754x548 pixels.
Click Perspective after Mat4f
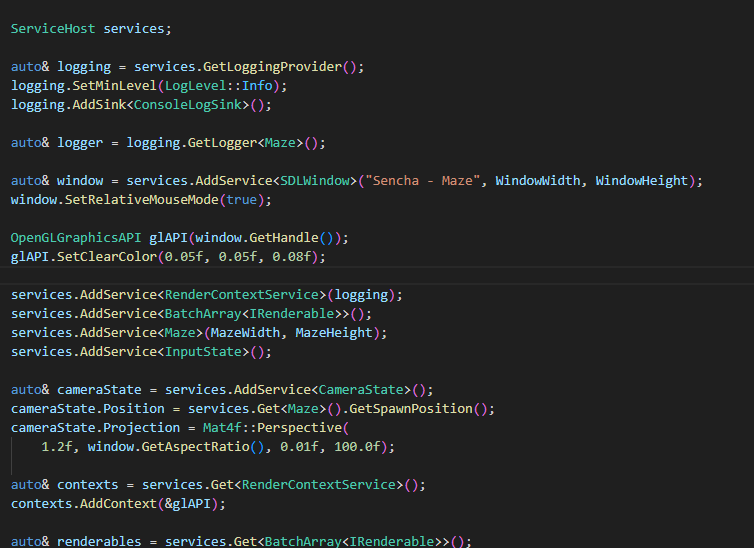(x=299, y=428)
